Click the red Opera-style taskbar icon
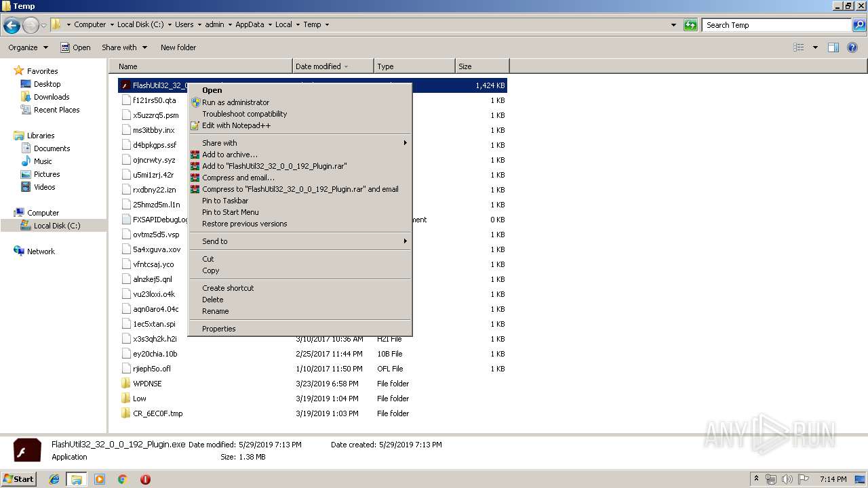868x488 pixels. tap(145, 479)
